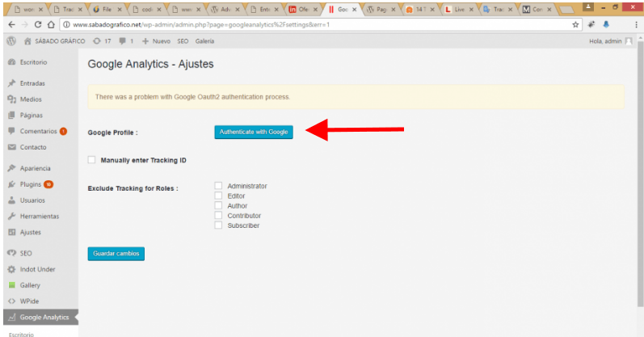The height and width of the screenshot is (337, 644).
Task: Bookmark the page with the star icon
Action: pos(575,25)
